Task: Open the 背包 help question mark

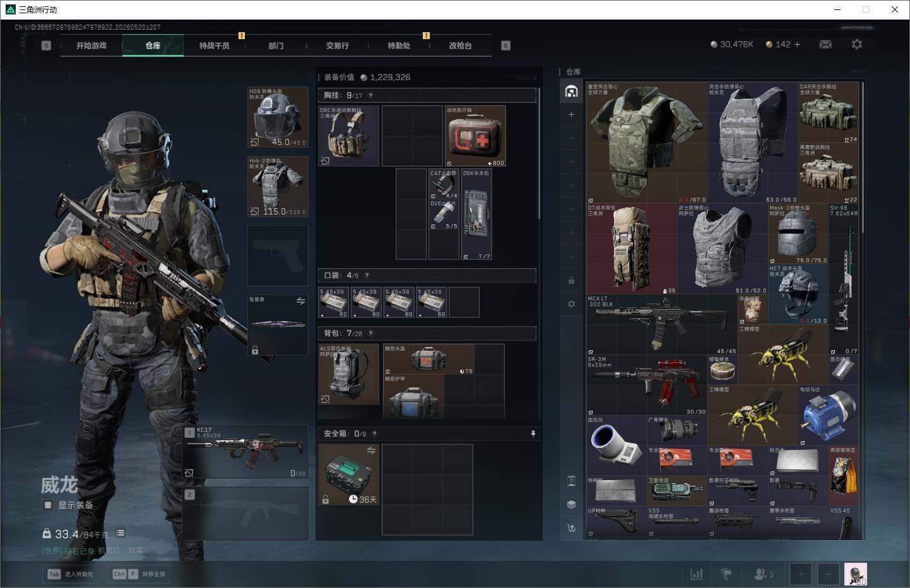Action: 370,333
